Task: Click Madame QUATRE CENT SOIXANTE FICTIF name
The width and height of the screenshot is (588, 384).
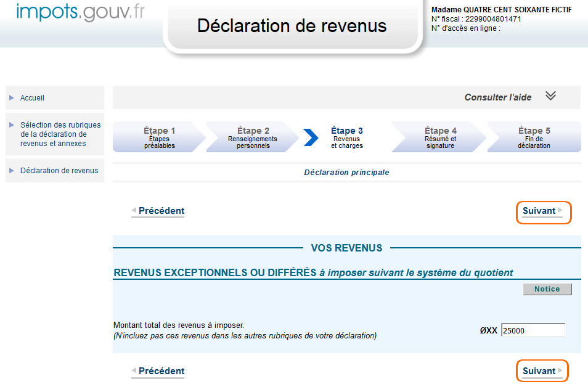Action: [501, 10]
